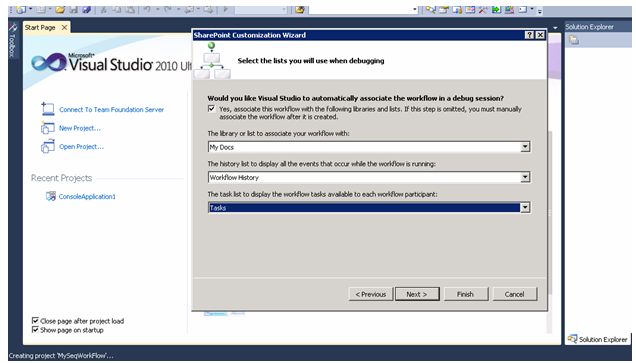636x363 pixels.
Task: Click the Undo arrow icon
Action: [x=148, y=9]
